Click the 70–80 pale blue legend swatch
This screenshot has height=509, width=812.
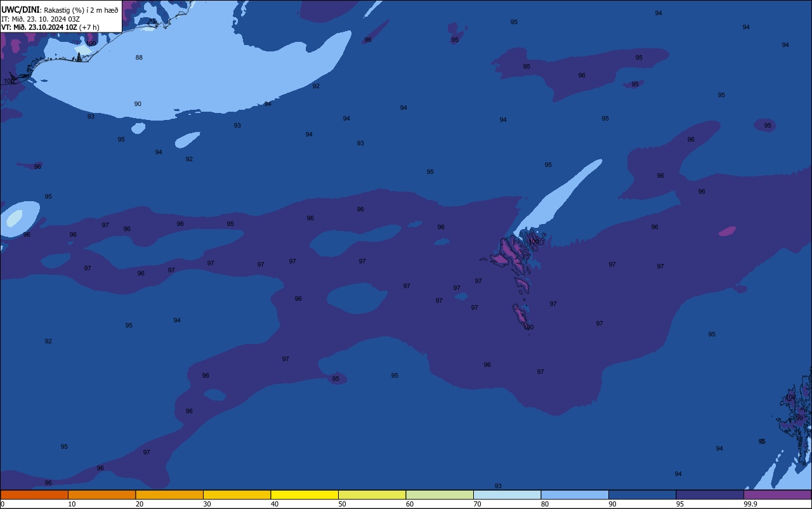click(507, 494)
